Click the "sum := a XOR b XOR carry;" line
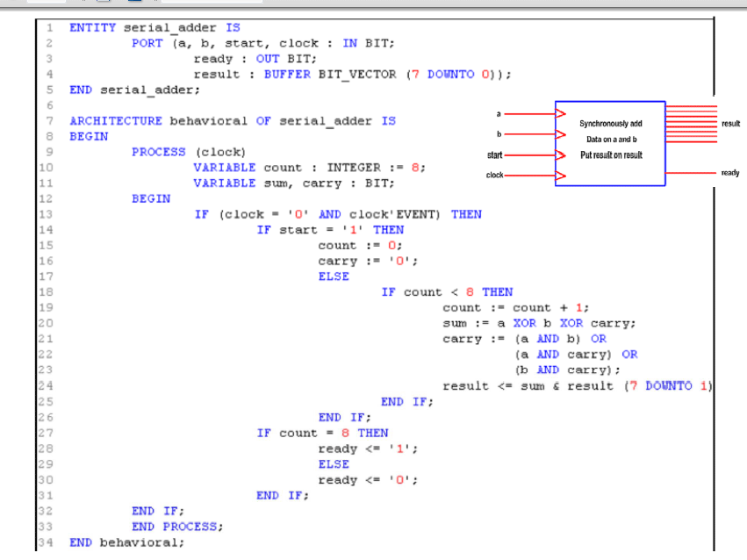Image resolution: width=747 pixels, height=560 pixels. click(x=539, y=323)
